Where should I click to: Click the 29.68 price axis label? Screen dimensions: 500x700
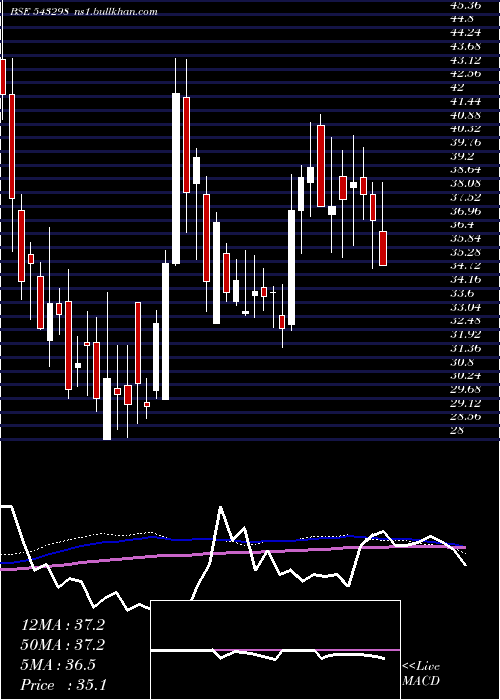click(465, 389)
